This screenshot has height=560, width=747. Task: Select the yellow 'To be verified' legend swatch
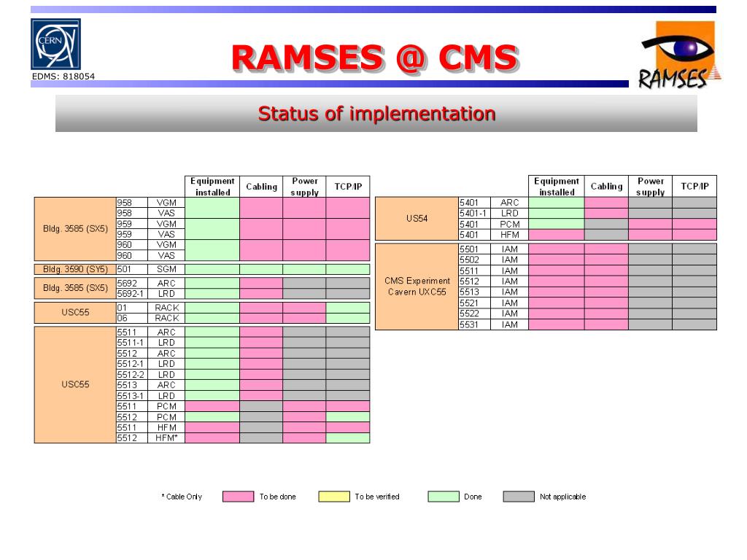334,497
